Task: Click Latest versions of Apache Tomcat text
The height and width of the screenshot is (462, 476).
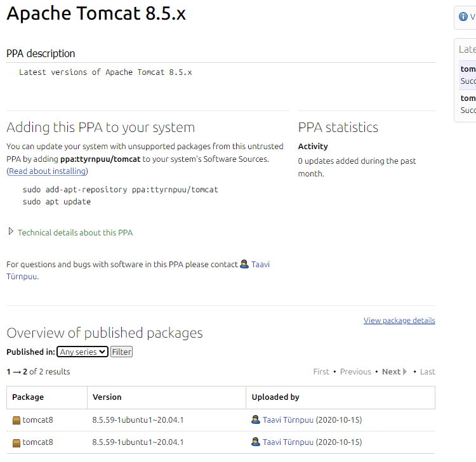Action: coord(105,72)
